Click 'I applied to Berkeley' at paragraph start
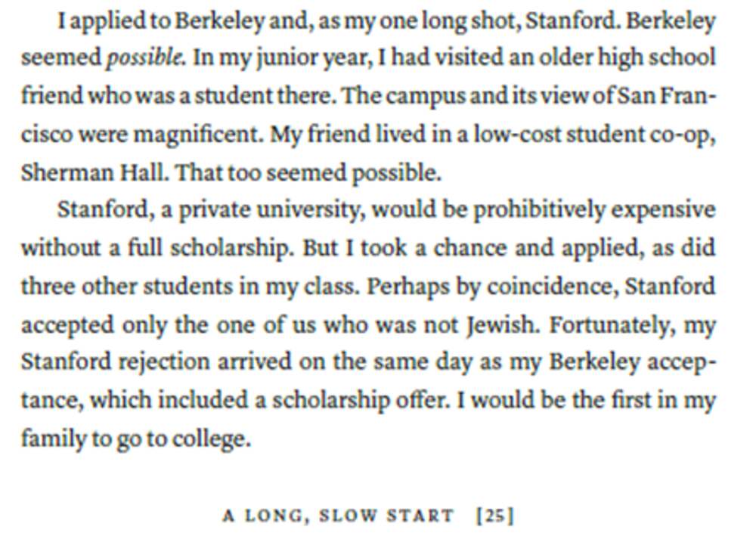 tap(162, 21)
